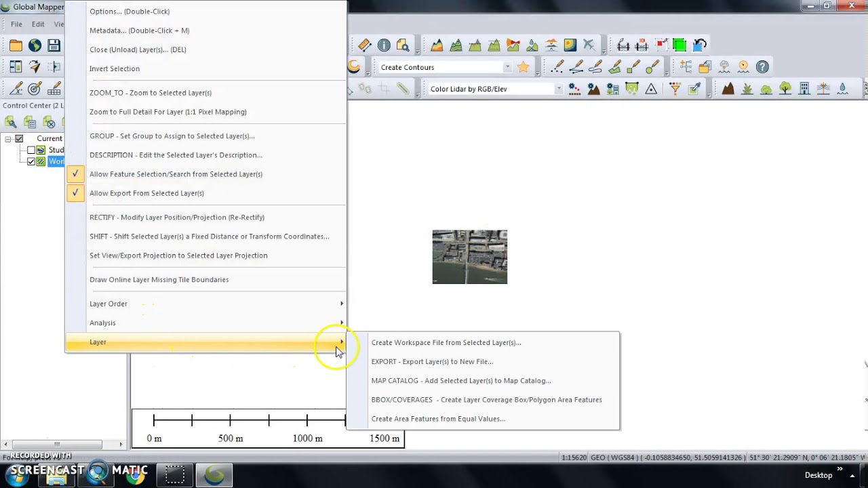The image size is (868, 488).
Task: Open the online data globe icon
Action: click(x=35, y=45)
